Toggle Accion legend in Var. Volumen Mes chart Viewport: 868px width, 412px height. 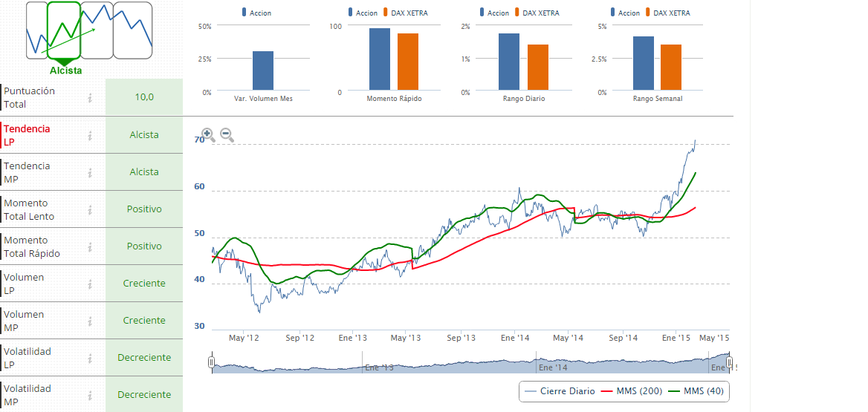point(257,13)
